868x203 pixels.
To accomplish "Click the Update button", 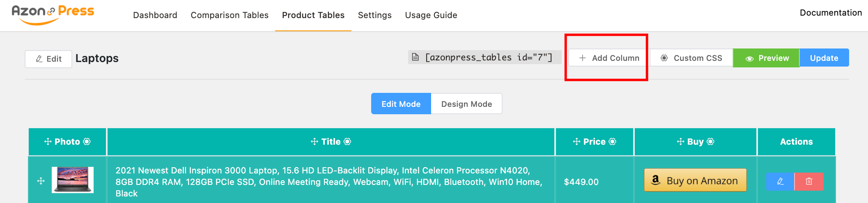I will (824, 58).
